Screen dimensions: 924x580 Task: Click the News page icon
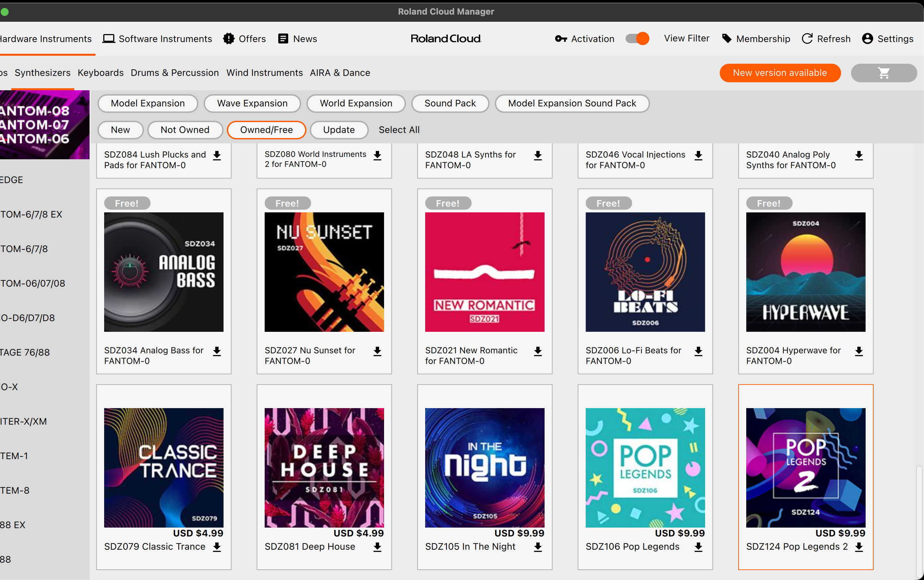tap(283, 38)
